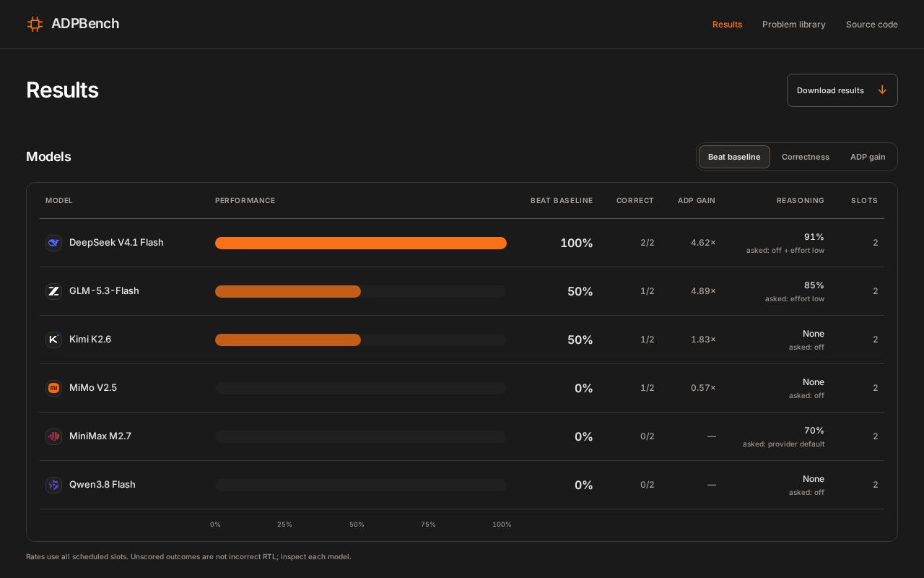Click the MiMo V2.5 empty performance bar

(x=361, y=388)
